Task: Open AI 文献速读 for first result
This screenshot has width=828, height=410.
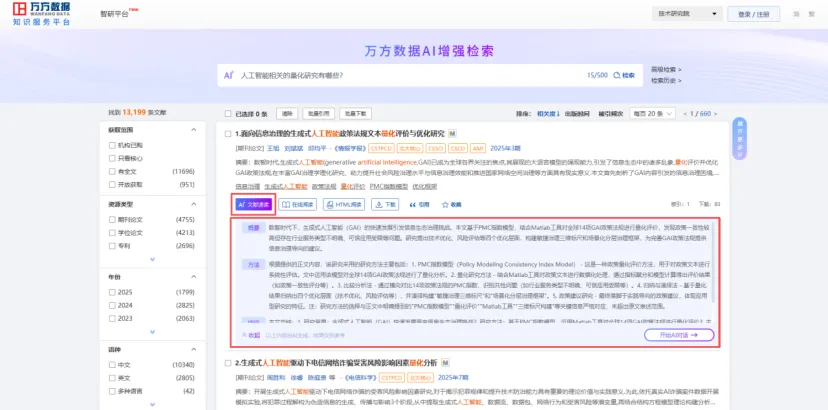Action: pos(253,204)
